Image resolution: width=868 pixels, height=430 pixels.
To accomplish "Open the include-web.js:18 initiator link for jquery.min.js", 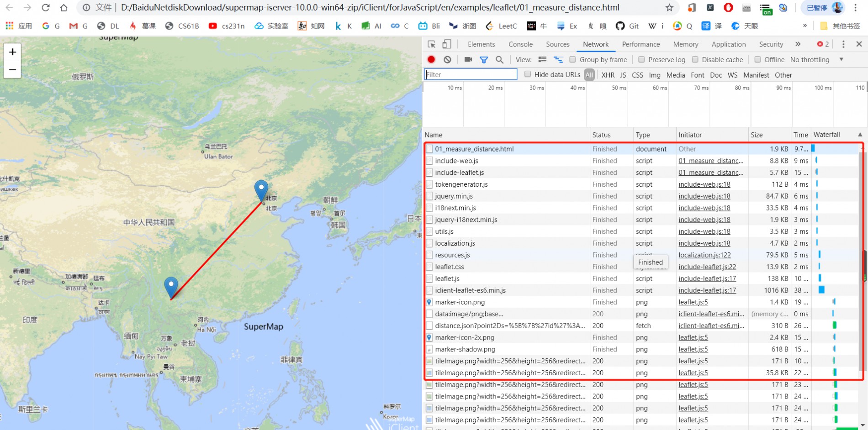I will coord(704,196).
